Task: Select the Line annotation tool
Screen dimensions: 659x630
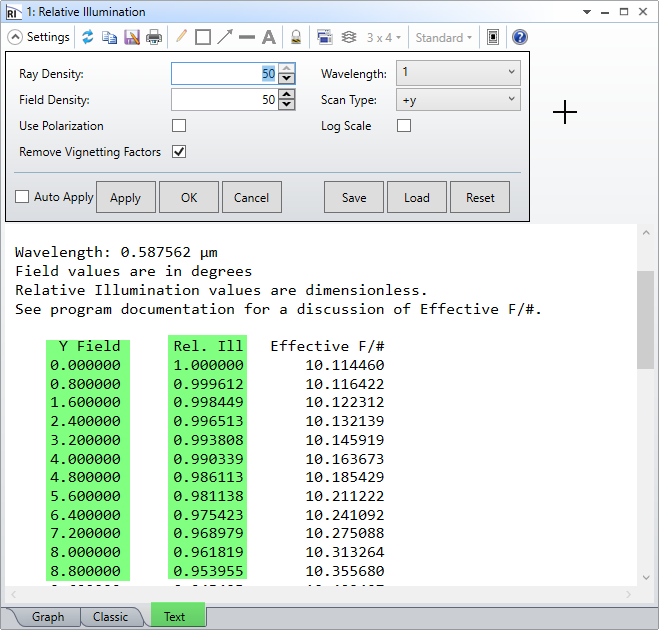Action: click(x=247, y=37)
